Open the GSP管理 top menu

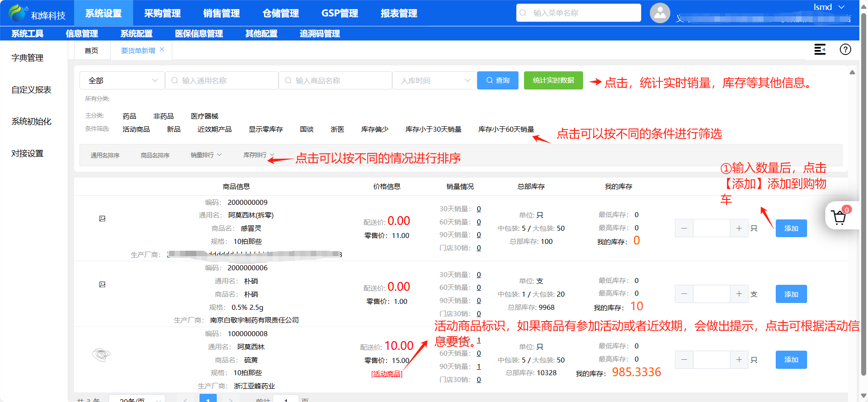click(339, 13)
